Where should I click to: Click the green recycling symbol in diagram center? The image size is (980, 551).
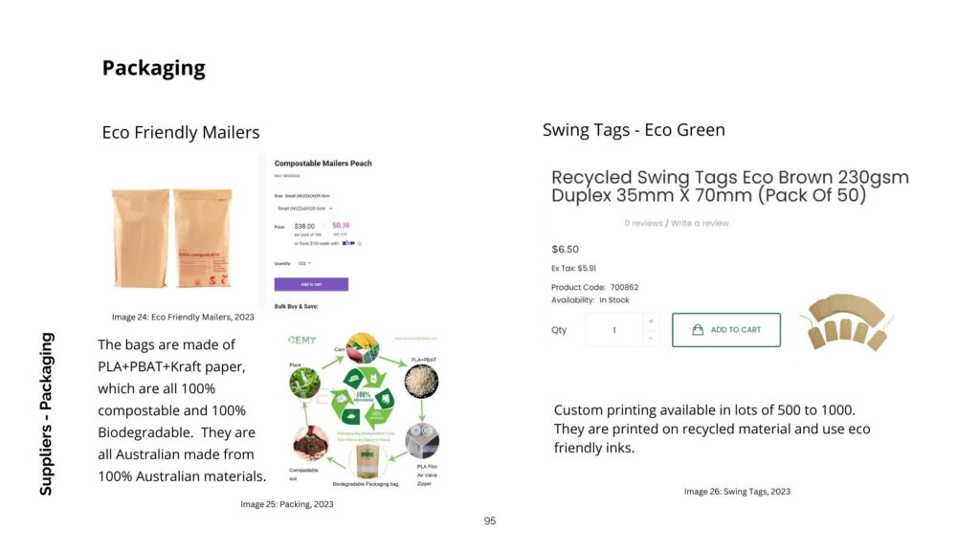(x=363, y=399)
